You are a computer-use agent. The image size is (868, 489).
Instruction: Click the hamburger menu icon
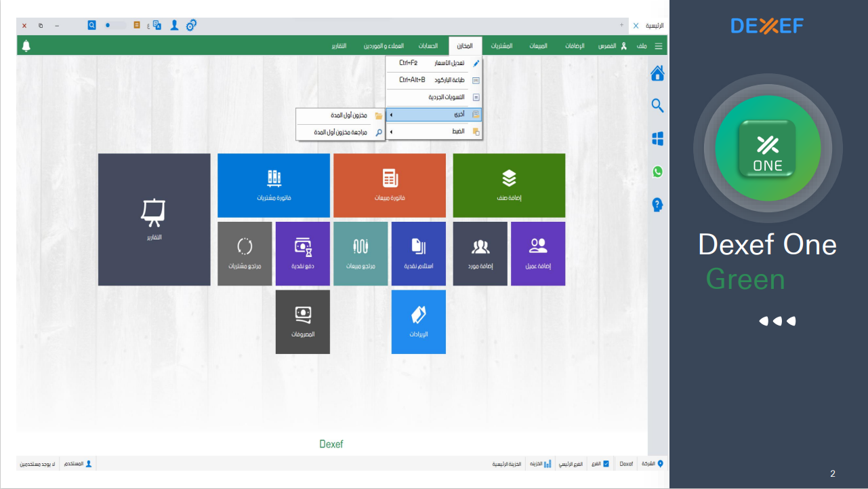click(x=658, y=46)
